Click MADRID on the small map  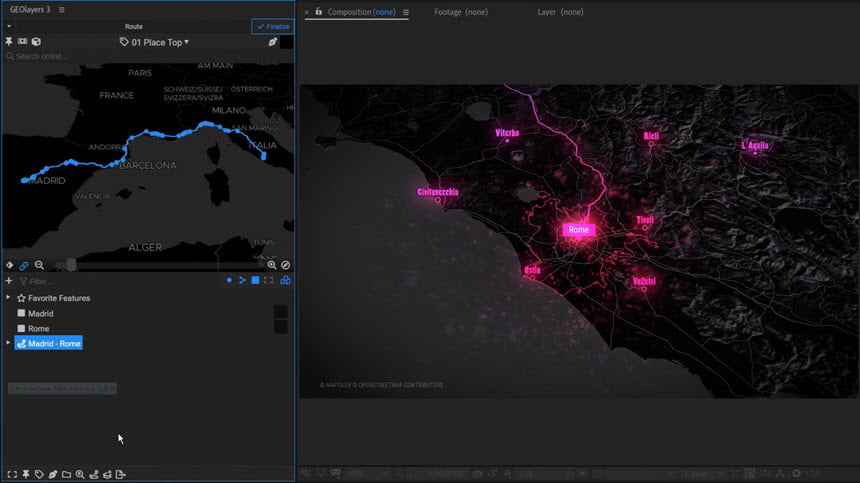[47, 180]
